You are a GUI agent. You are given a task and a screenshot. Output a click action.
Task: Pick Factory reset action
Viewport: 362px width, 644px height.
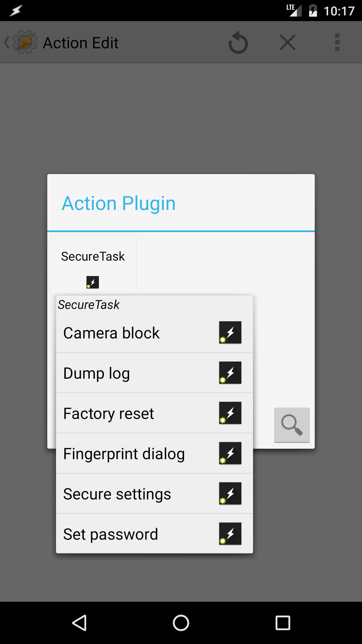point(109,414)
